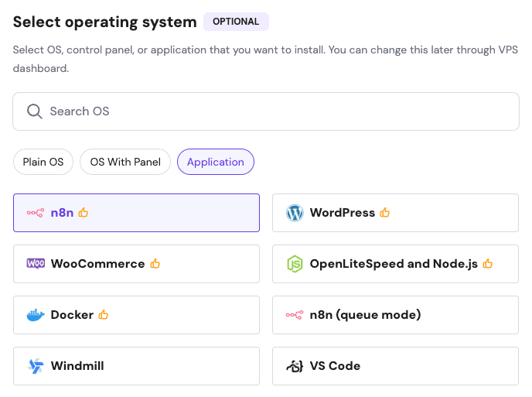
Task: Click thumbs-up icon next to WordPress
Action: point(385,213)
